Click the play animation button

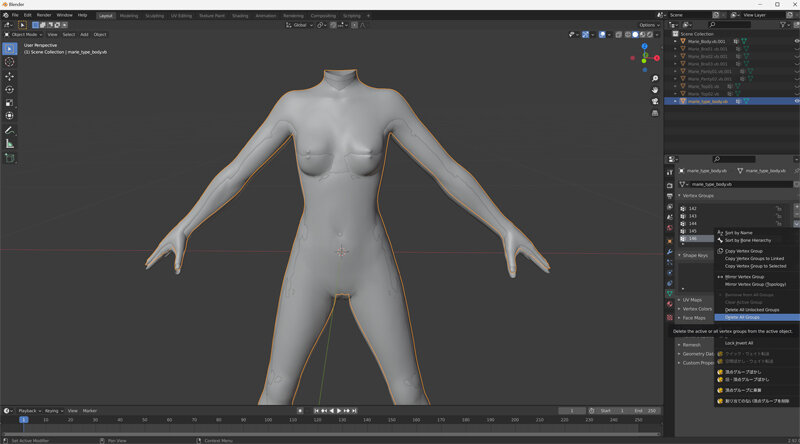pyautogui.click(x=339, y=411)
